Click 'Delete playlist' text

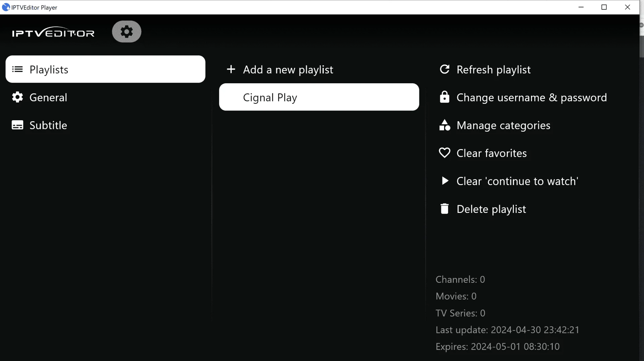coord(491,209)
